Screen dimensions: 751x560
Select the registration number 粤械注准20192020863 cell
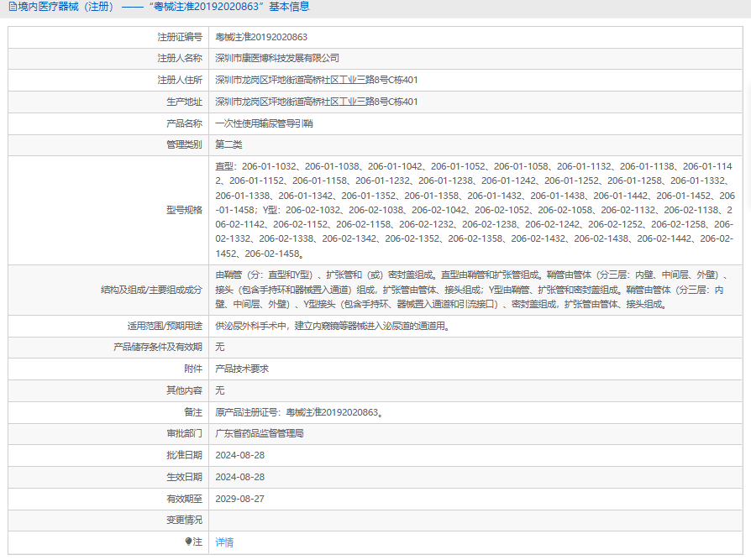[x=261, y=37]
